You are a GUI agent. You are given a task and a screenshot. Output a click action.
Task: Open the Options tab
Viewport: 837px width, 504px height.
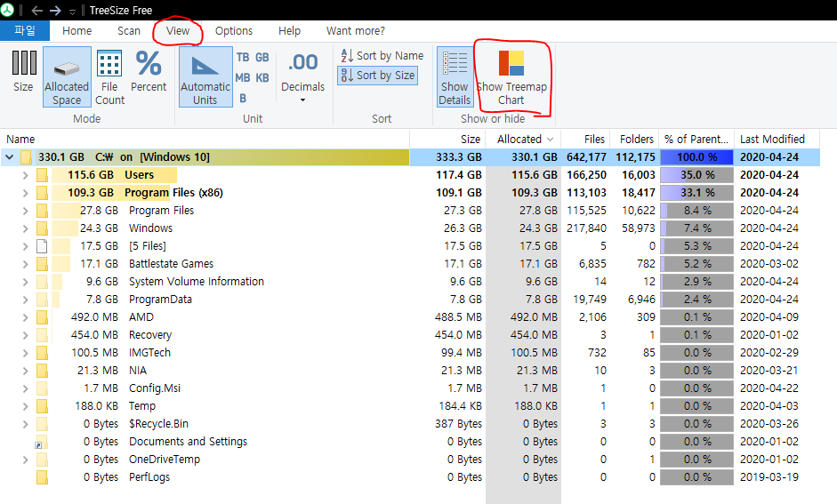[234, 31]
